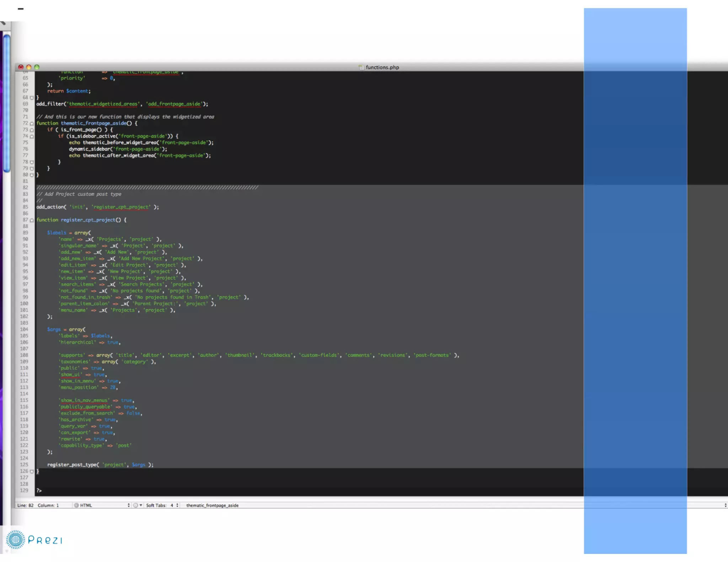Click 'search_items' label entry
The height and width of the screenshot is (562, 728).
click(130, 285)
